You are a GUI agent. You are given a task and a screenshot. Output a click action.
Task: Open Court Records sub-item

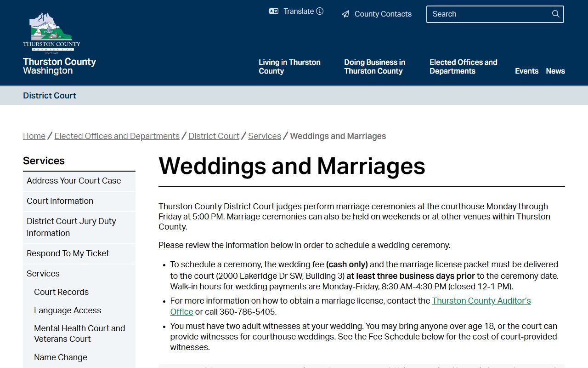(61, 292)
